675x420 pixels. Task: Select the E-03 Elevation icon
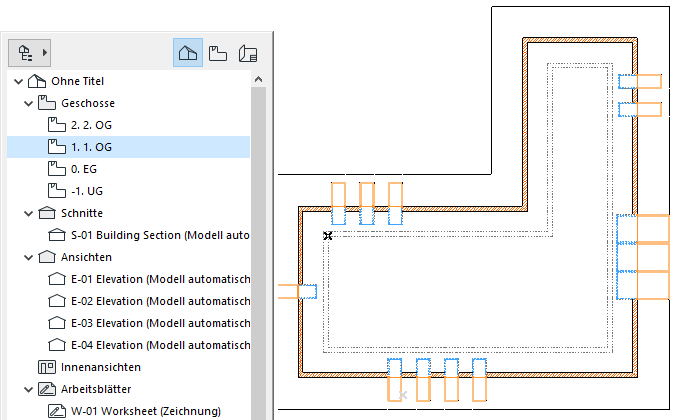(58, 323)
